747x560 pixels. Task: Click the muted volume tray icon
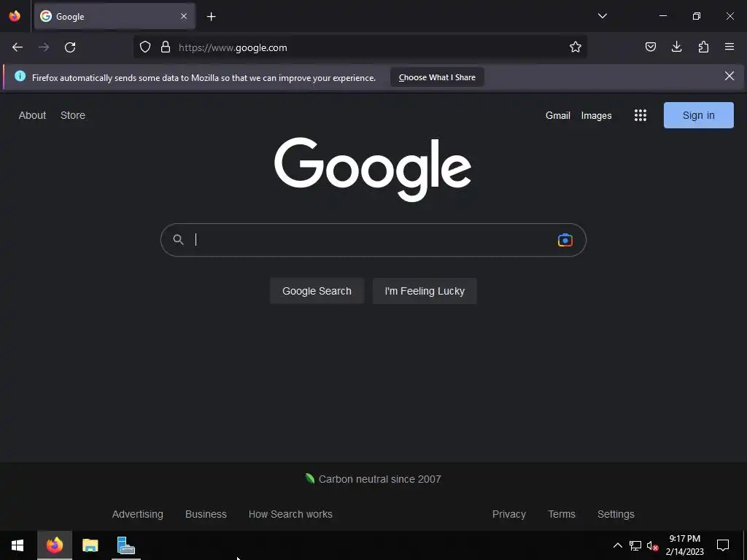(x=653, y=545)
